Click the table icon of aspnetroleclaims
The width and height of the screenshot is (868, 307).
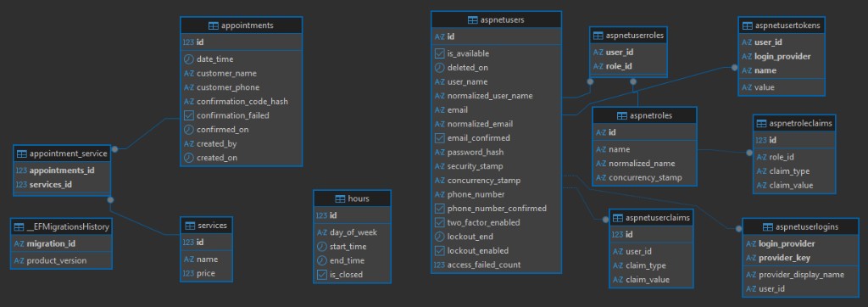click(762, 124)
